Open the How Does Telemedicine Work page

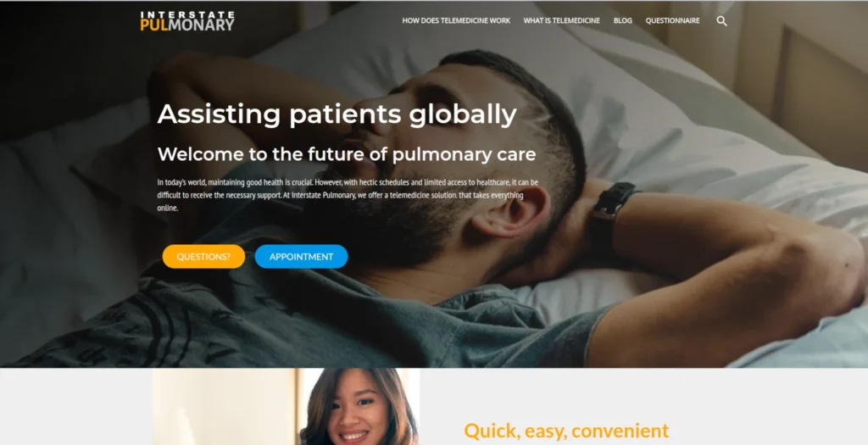(x=456, y=20)
